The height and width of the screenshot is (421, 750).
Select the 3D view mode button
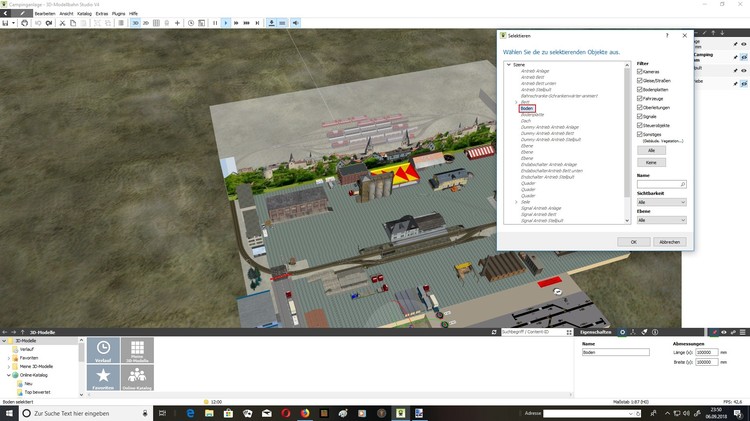(134, 22)
